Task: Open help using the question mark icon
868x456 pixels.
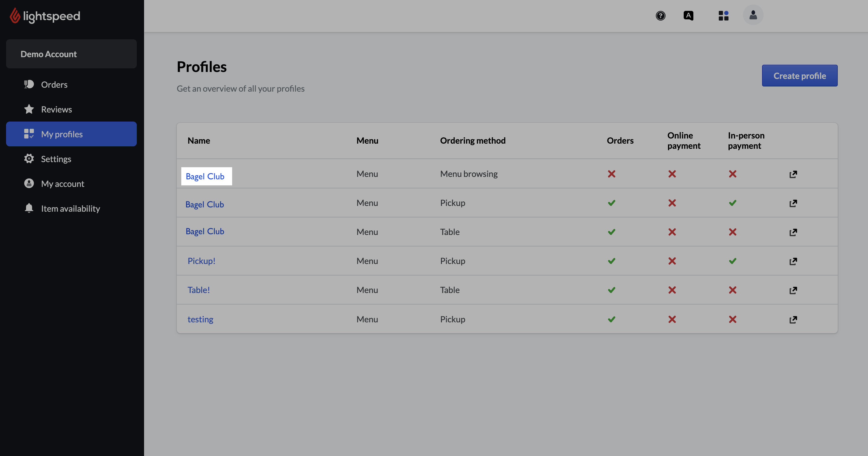Action: pyautogui.click(x=661, y=15)
